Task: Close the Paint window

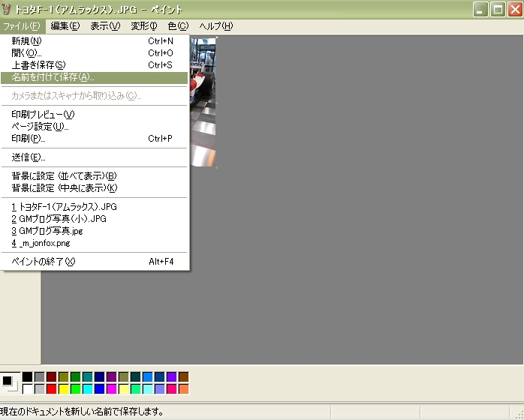Action: click(514, 10)
